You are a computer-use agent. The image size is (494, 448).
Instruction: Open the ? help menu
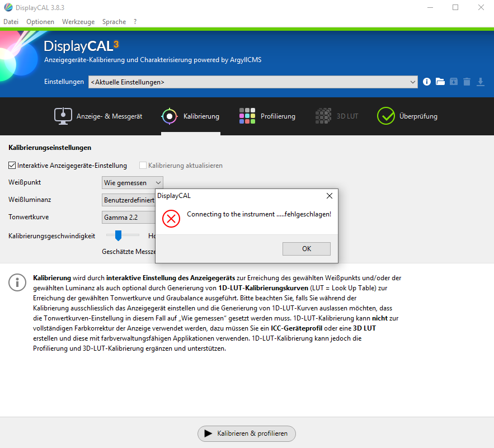[x=135, y=22]
